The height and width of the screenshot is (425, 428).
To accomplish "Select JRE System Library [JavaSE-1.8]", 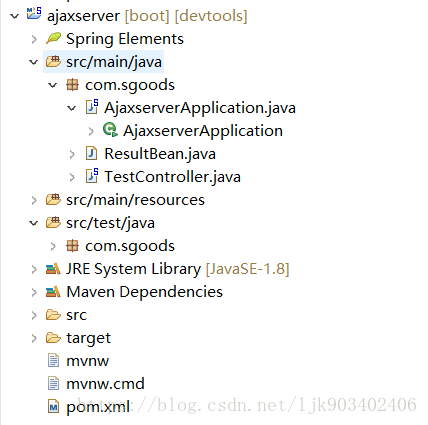I will coord(178,269).
